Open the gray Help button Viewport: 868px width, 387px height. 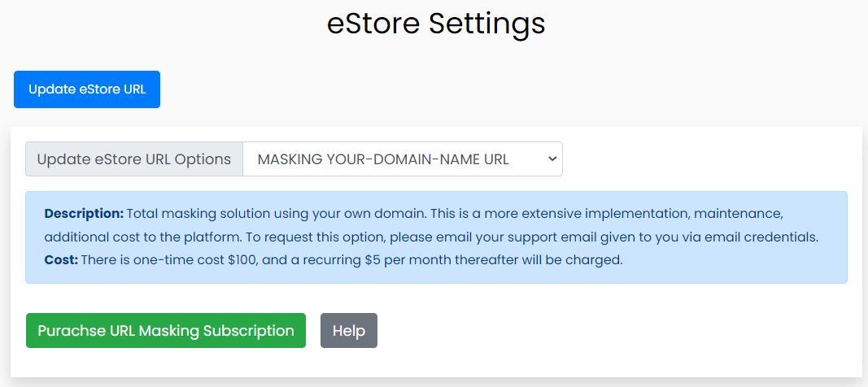click(349, 331)
